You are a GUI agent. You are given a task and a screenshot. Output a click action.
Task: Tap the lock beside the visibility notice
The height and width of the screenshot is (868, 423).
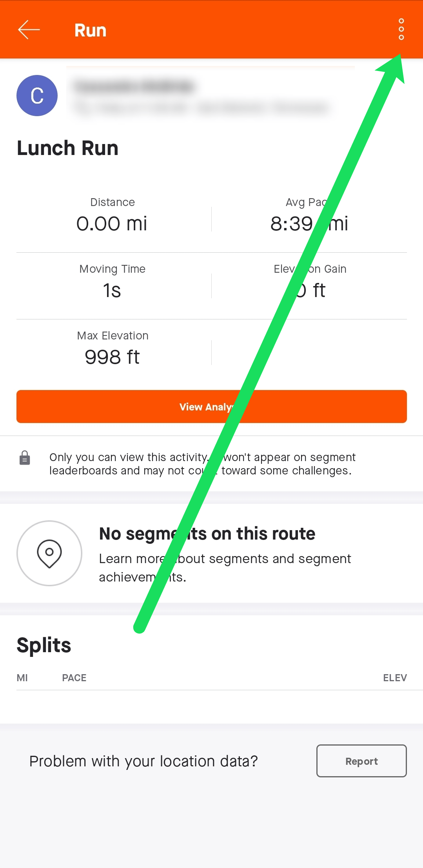[x=24, y=458]
